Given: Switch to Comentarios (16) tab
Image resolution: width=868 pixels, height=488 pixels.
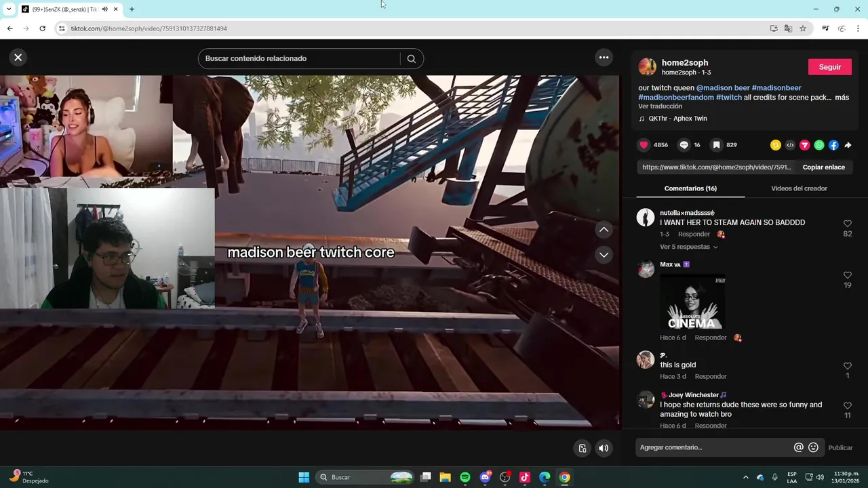Looking at the screenshot, I should pos(690,188).
